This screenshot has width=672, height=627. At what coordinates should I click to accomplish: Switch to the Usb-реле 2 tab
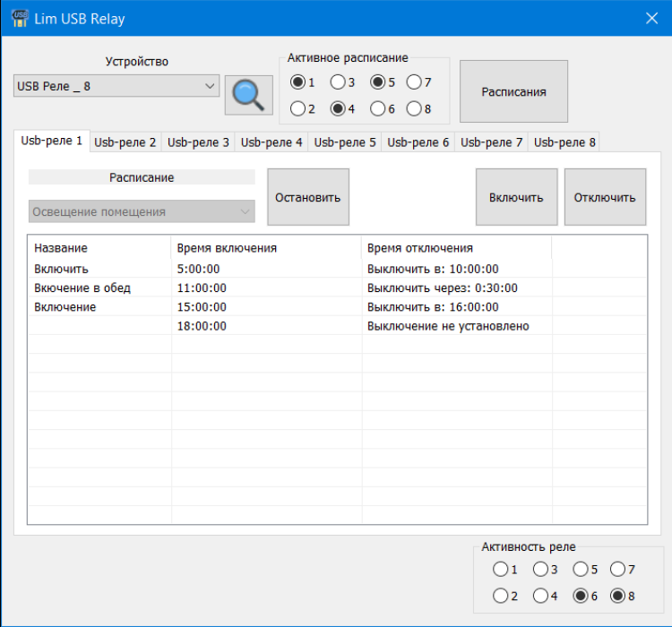pyautogui.click(x=125, y=142)
